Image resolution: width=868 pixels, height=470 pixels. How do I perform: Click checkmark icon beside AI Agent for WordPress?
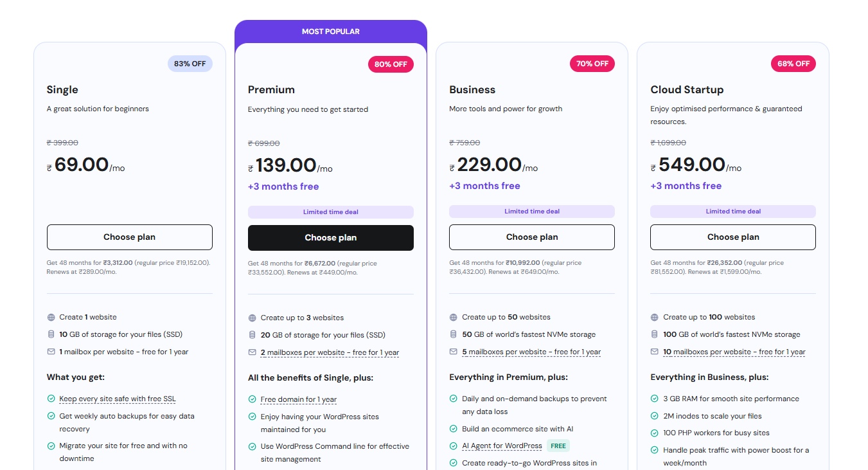454,446
